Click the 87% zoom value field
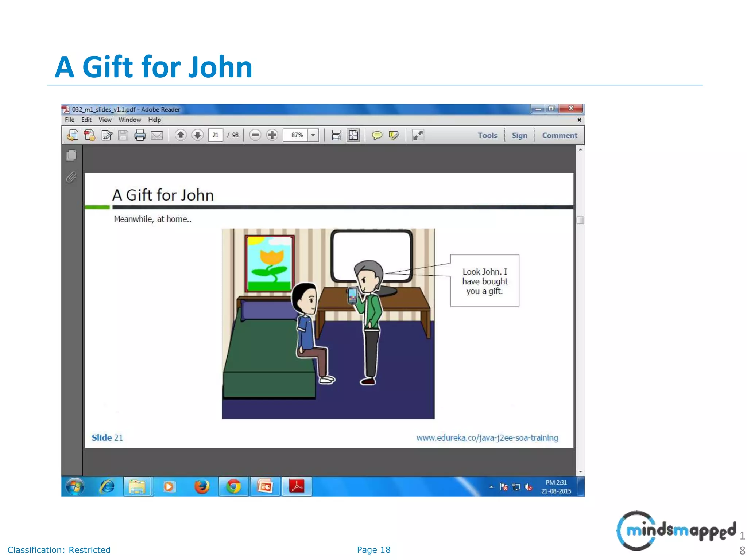Screen dimensions: 747x560 (295, 135)
